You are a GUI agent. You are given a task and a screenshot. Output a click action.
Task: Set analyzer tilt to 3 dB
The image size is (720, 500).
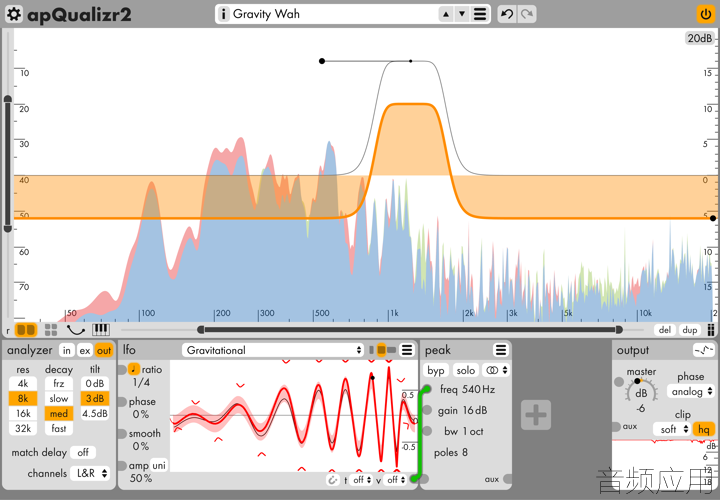(x=95, y=399)
